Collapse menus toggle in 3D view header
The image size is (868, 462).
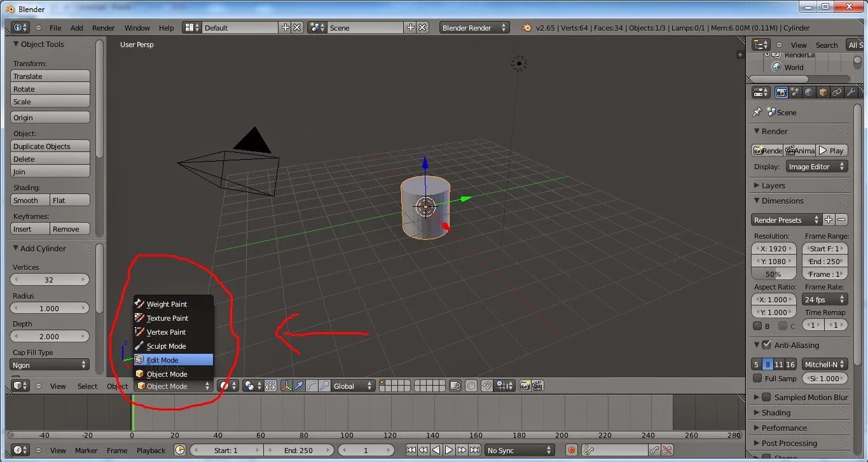[39, 386]
